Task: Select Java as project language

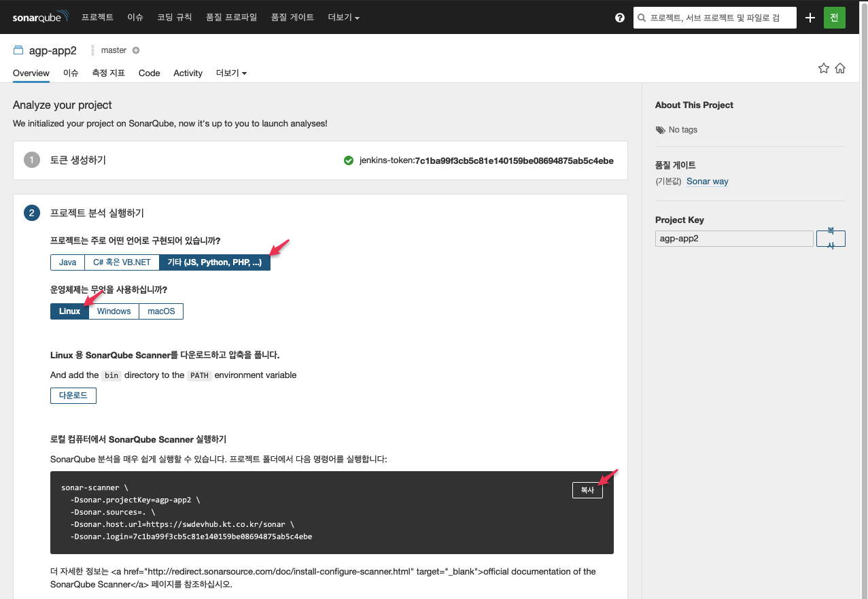Action: pyautogui.click(x=67, y=262)
